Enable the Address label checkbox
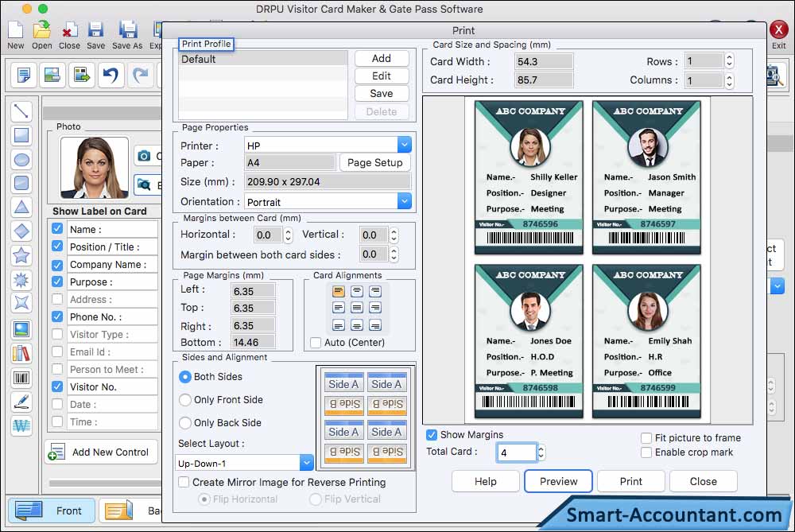The height and width of the screenshot is (532, 795). [57, 299]
